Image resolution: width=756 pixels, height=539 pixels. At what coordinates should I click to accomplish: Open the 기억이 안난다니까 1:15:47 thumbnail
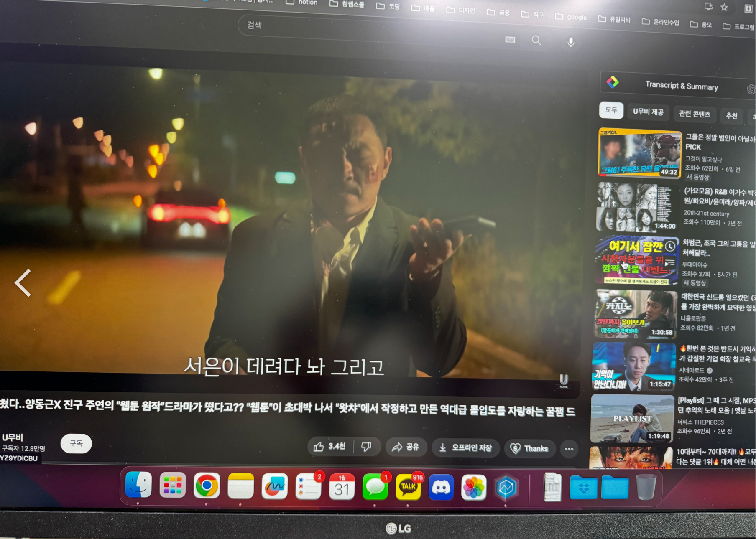tap(633, 366)
